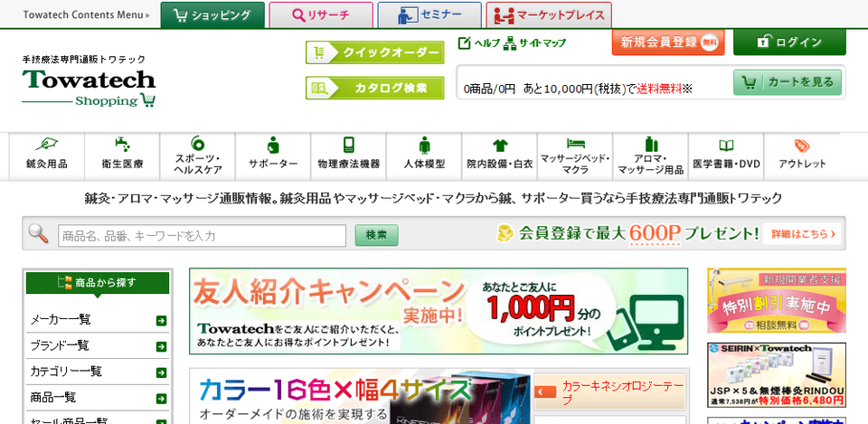The height and width of the screenshot is (424, 868).
Task: Expand the カテゴリー一覧 sidebar item
Action: coord(161,372)
